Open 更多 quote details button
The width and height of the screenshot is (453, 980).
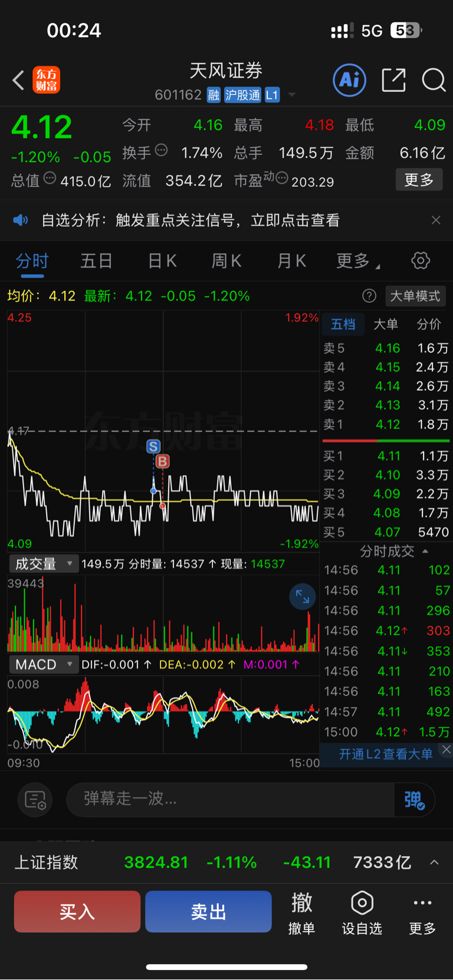click(419, 180)
